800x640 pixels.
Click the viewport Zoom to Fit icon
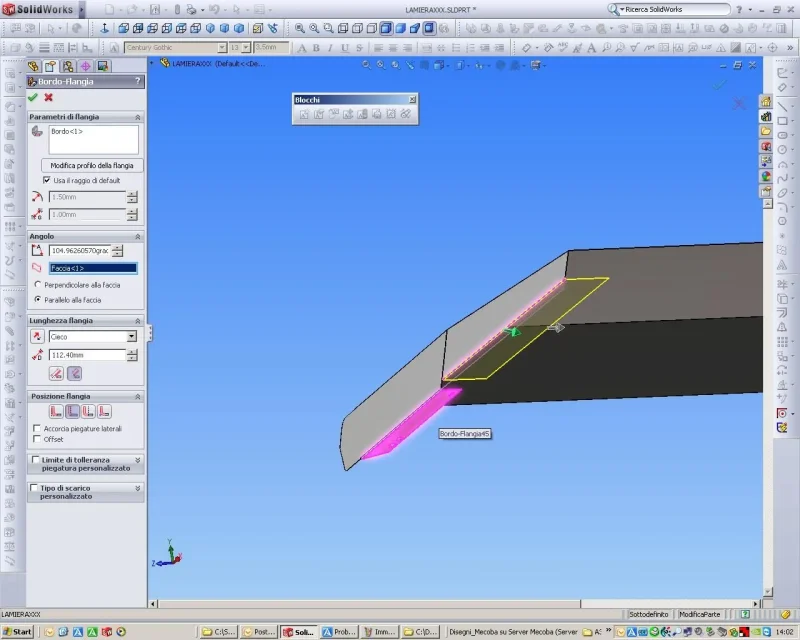point(366,65)
